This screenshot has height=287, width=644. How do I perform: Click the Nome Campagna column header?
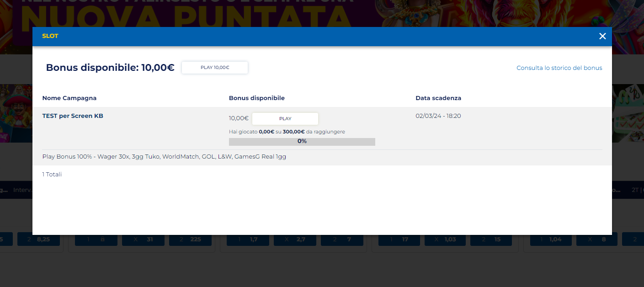pos(69,98)
